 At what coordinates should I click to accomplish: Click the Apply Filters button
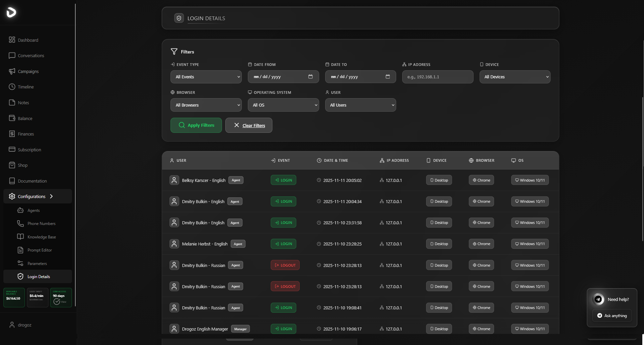coord(196,125)
